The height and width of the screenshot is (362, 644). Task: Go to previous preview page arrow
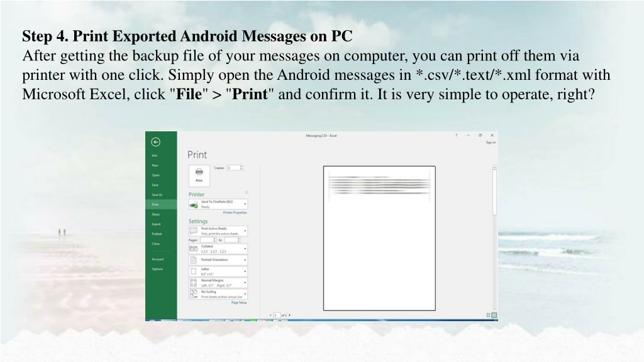(270, 315)
